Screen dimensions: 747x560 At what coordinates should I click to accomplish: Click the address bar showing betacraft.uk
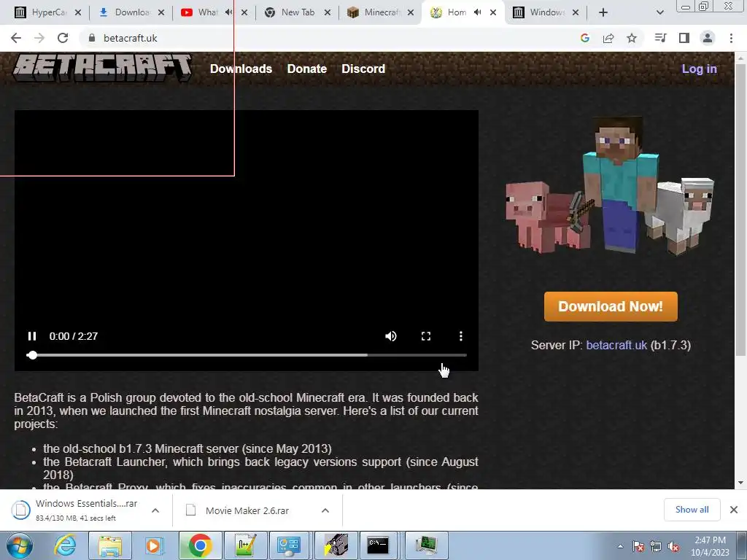tap(329, 38)
